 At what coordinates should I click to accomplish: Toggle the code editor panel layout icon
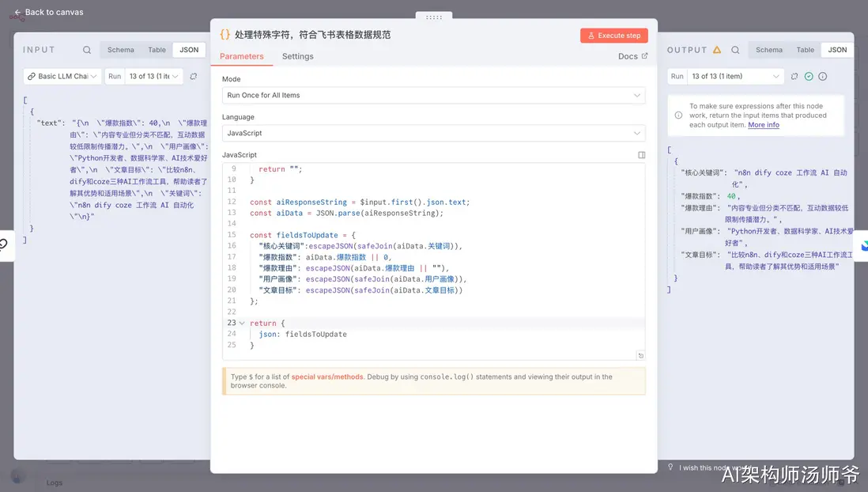click(641, 155)
